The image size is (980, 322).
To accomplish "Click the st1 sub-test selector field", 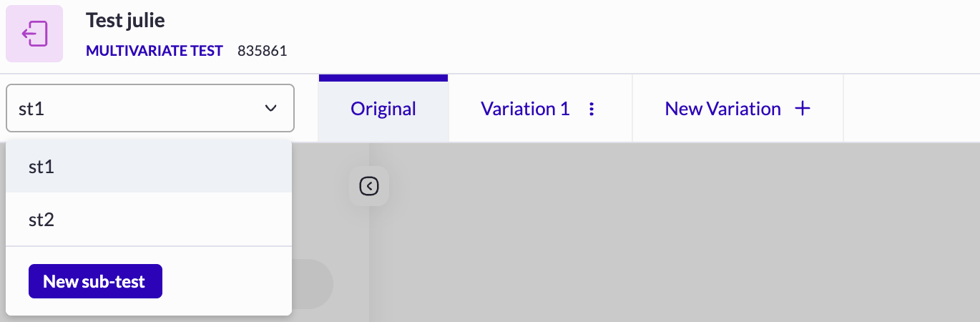I will [x=150, y=108].
